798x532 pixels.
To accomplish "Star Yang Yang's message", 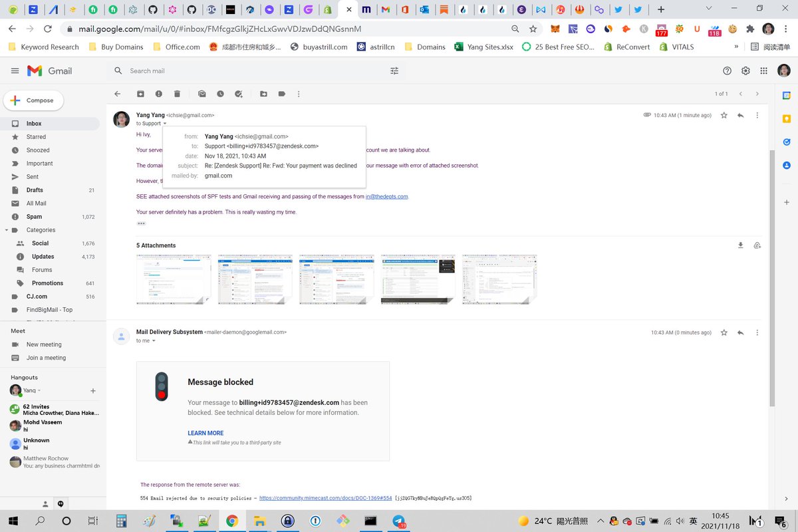I will [724, 115].
